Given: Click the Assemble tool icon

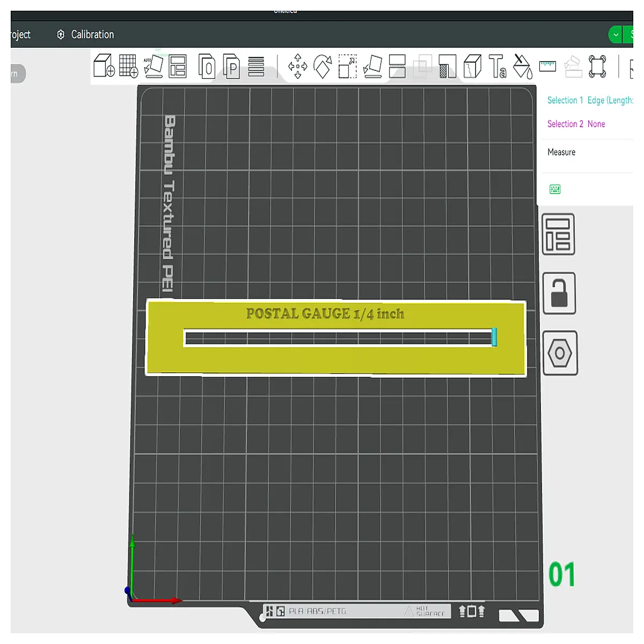Looking at the screenshot, I should point(573,67).
